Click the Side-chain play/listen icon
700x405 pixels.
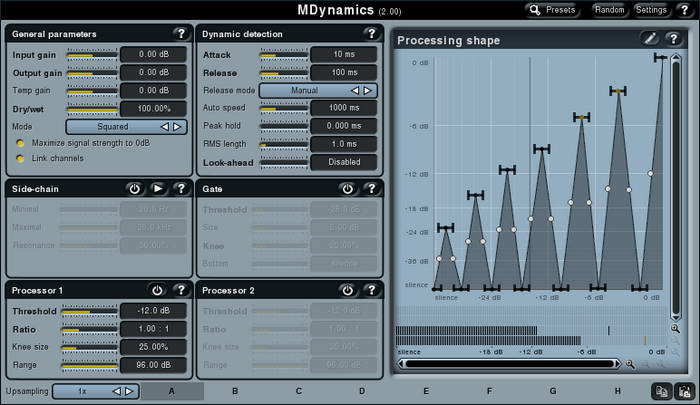158,188
